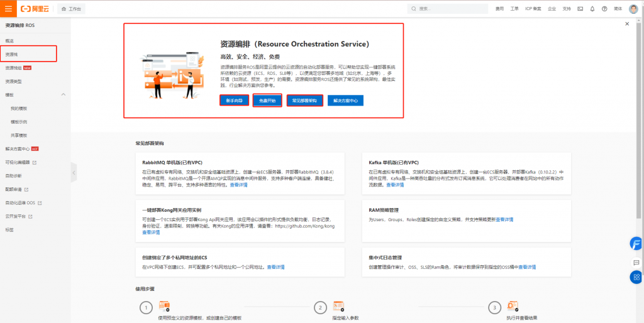Switch language via 简体

618,9
